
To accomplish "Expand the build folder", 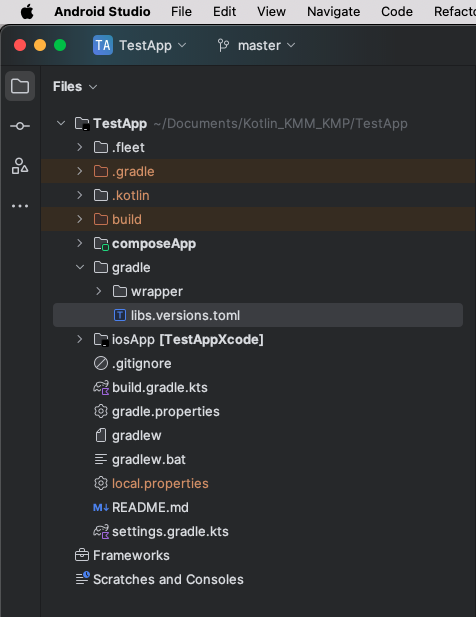I will coord(79,219).
